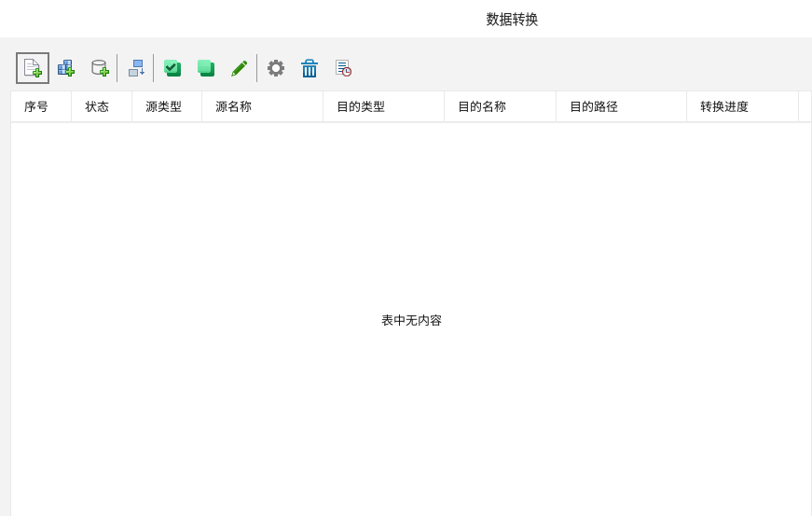
Task: Click the 表中无内容 placeholder text
Action: coord(412,320)
